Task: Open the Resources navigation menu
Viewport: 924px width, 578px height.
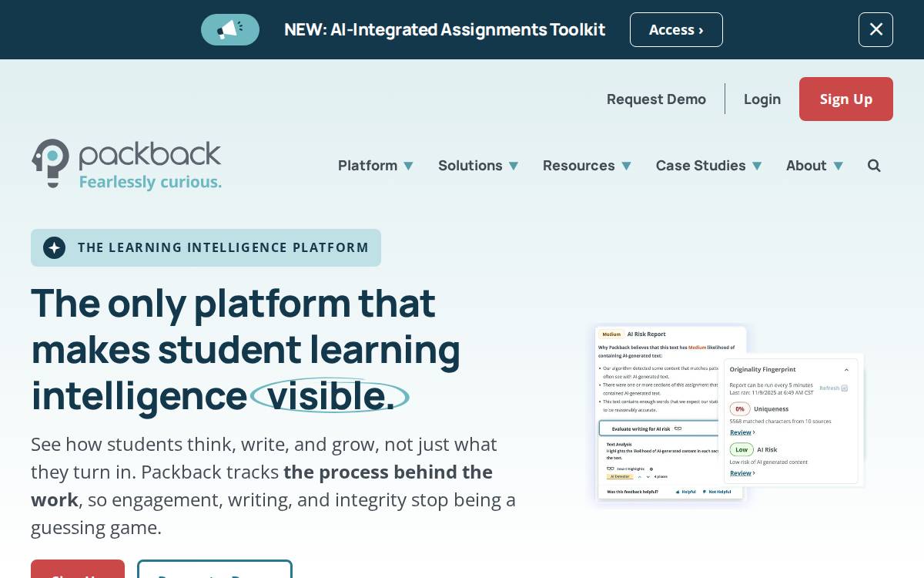Action: click(x=587, y=166)
